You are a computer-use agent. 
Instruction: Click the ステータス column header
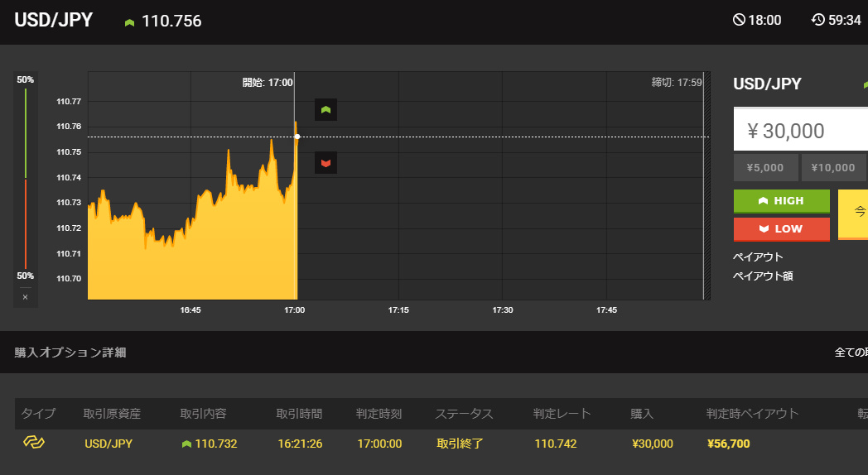464,414
